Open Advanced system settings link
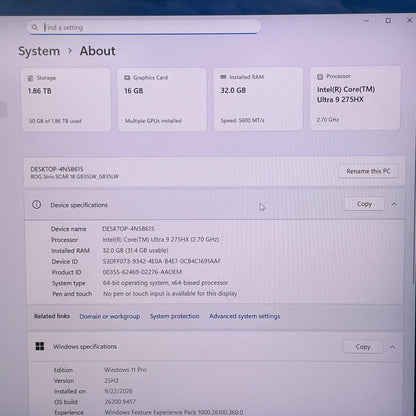Image resolution: width=416 pixels, height=416 pixels. tap(245, 316)
